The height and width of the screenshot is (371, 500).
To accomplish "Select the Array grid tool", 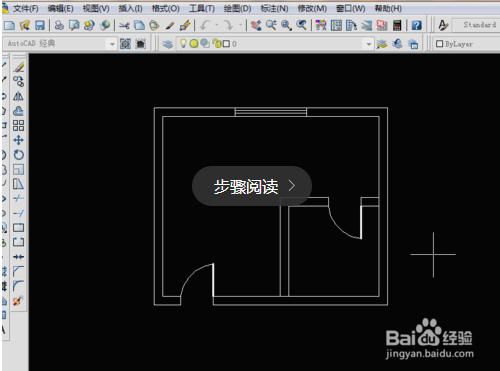I will click(x=19, y=126).
